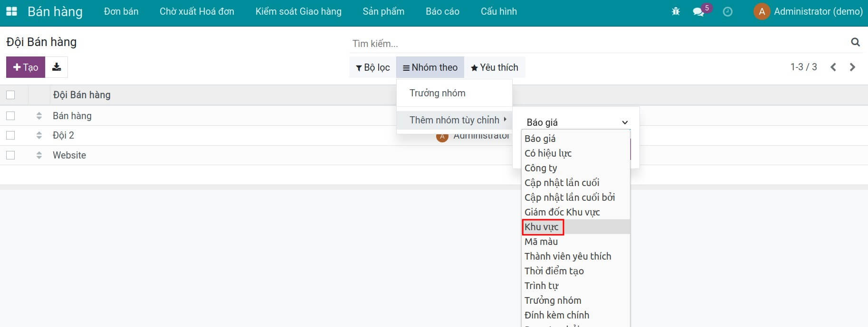The width and height of the screenshot is (868, 327).
Task: Select Có hiệu lực option
Action: click(x=576, y=153)
